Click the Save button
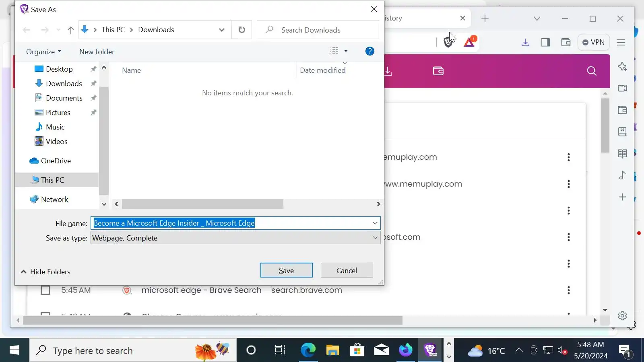 286,270
